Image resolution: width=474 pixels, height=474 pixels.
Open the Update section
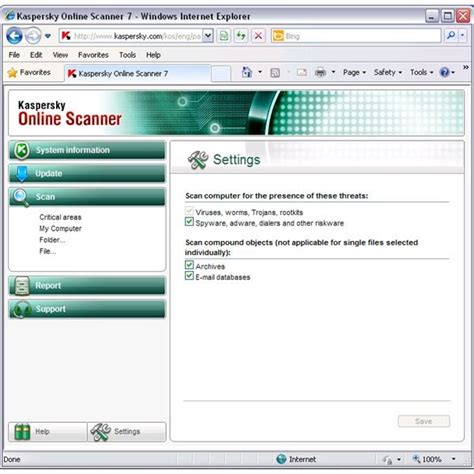pos(87,173)
